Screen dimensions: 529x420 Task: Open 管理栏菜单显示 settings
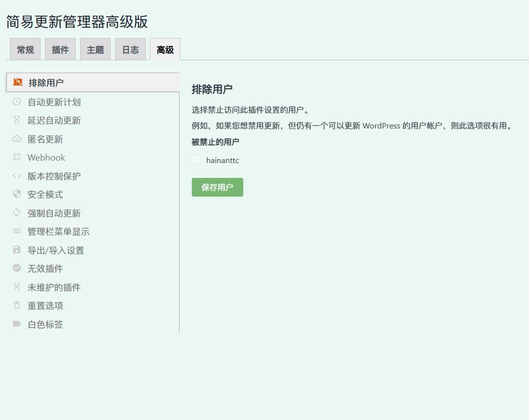click(x=58, y=232)
